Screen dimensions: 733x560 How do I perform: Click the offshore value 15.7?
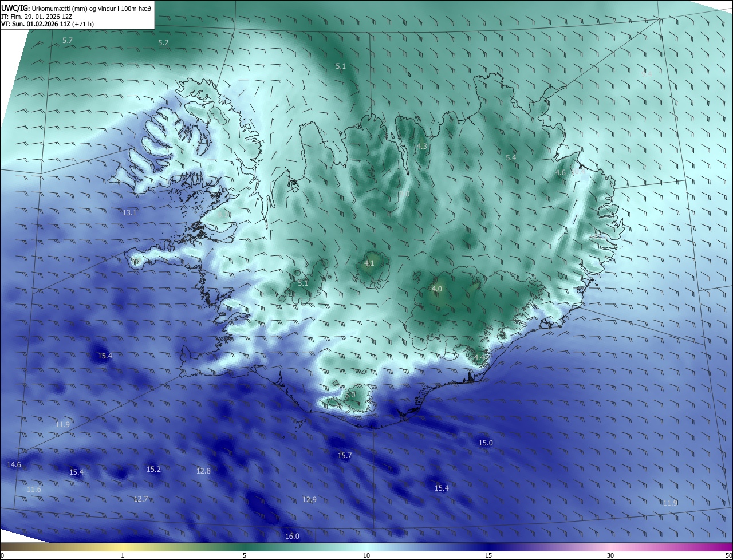pyautogui.click(x=344, y=455)
